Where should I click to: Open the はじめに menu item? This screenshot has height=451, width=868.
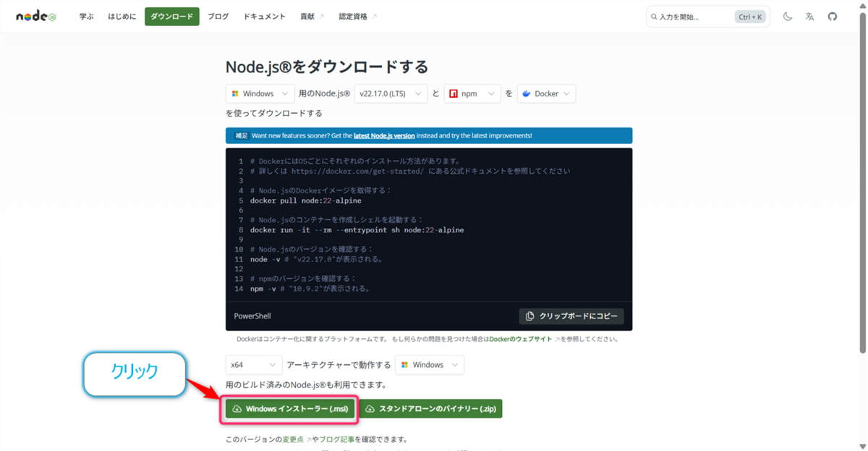coord(122,17)
